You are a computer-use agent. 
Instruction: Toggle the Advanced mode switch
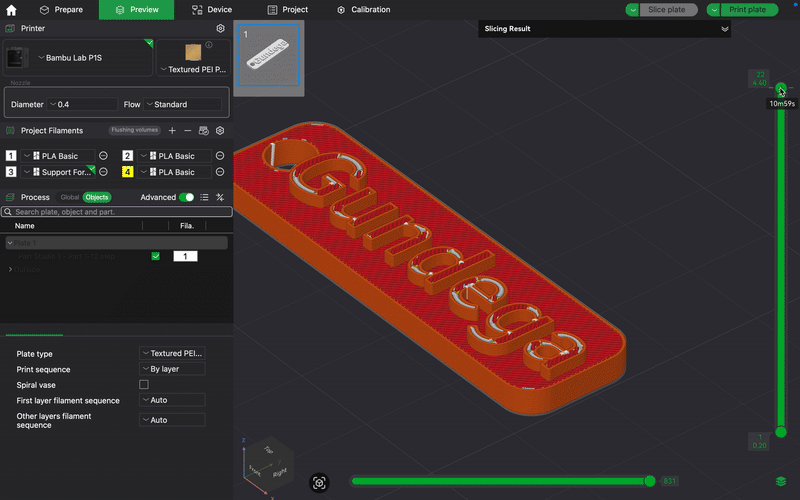pyautogui.click(x=187, y=197)
